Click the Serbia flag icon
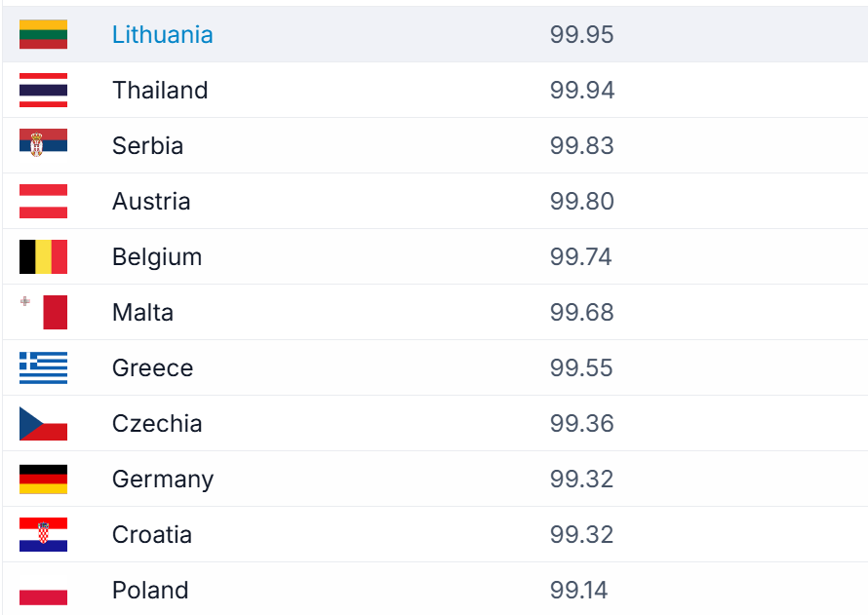This screenshot has height=615, width=868. click(x=43, y=145)
